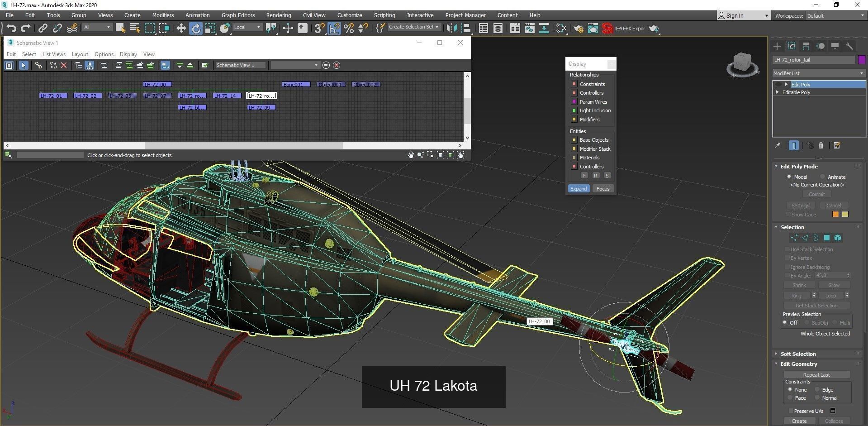Open the Graph Editors menu
Image resolution: width=868 pixels, height=426 pixels.
238,15
